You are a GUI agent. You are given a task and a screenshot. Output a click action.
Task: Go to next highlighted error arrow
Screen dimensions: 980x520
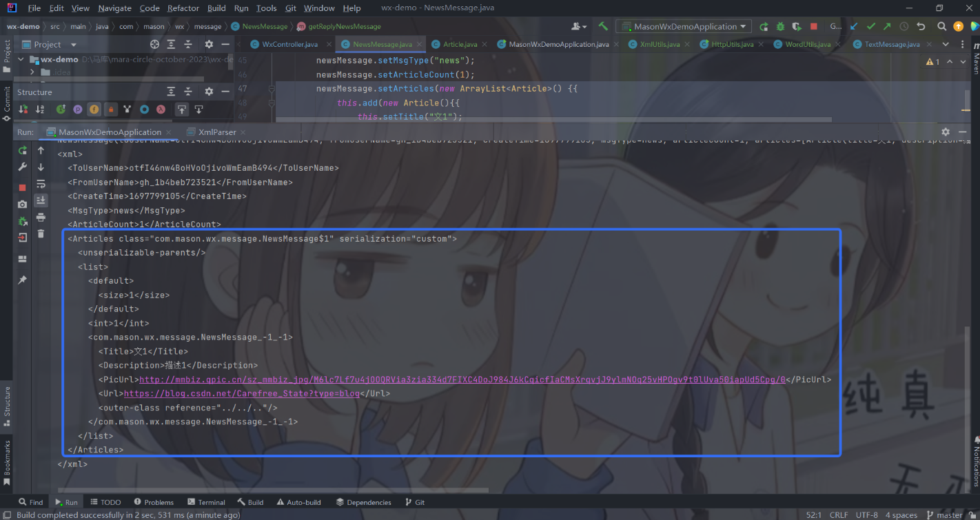click(x=964, y=61)
